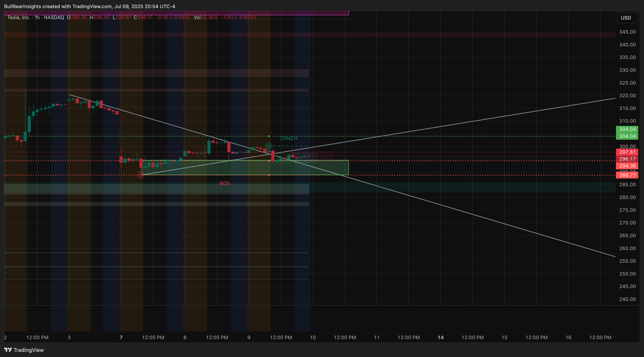This screenshot has width=644, height=357.
Task: Click the red 294.36 price tag
Action: [627, 166]
